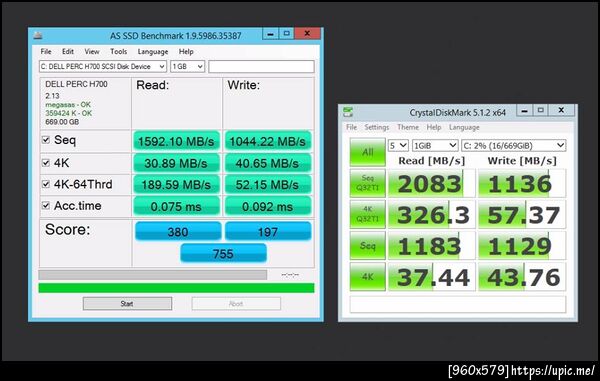
Task: Open the Help menu in CrystalDiskMark
Action: click(x=434, y=127)
